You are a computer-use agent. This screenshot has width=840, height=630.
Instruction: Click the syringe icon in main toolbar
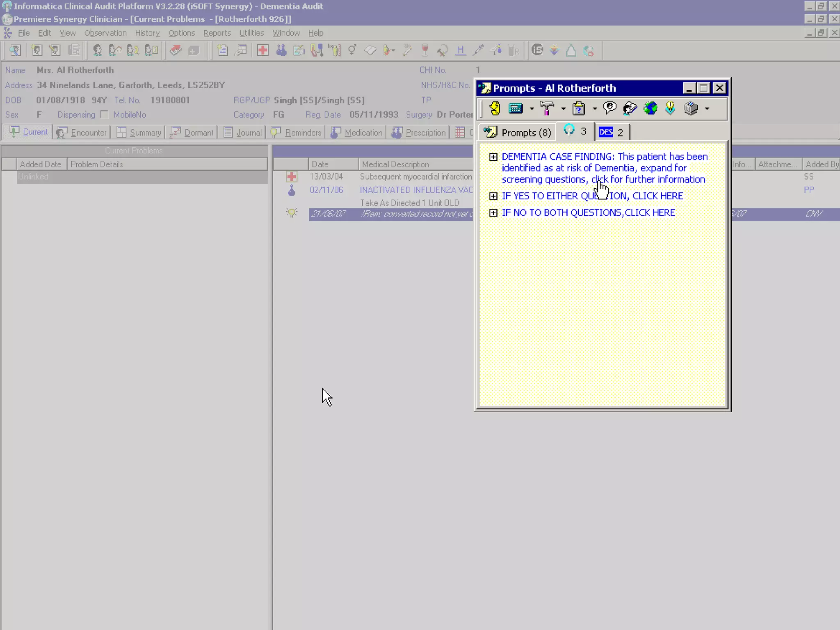[x=478, y=50]
